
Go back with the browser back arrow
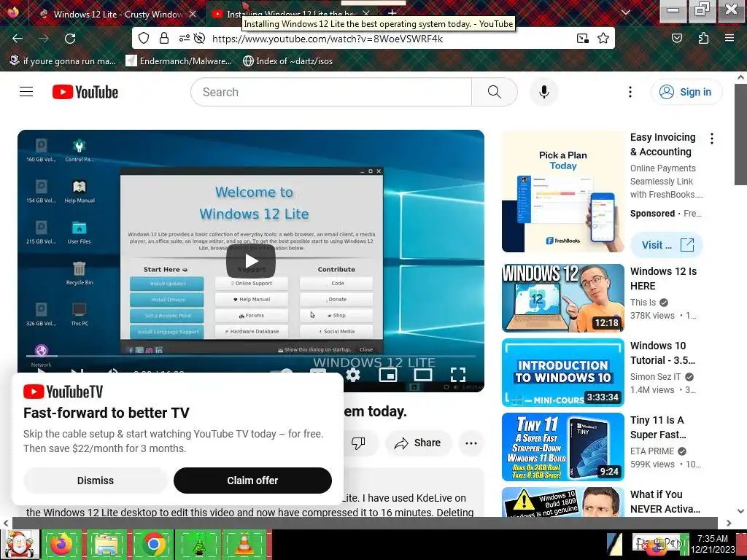coord(18,39)
